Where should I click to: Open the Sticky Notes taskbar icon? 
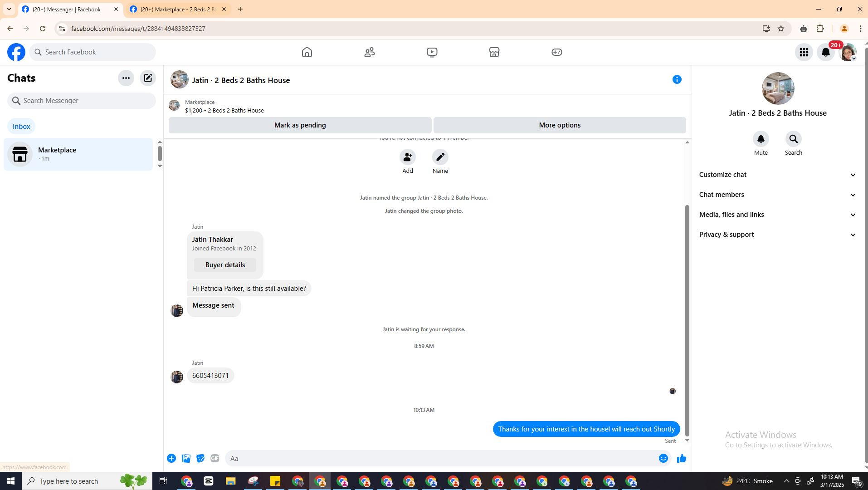(275, 481)
